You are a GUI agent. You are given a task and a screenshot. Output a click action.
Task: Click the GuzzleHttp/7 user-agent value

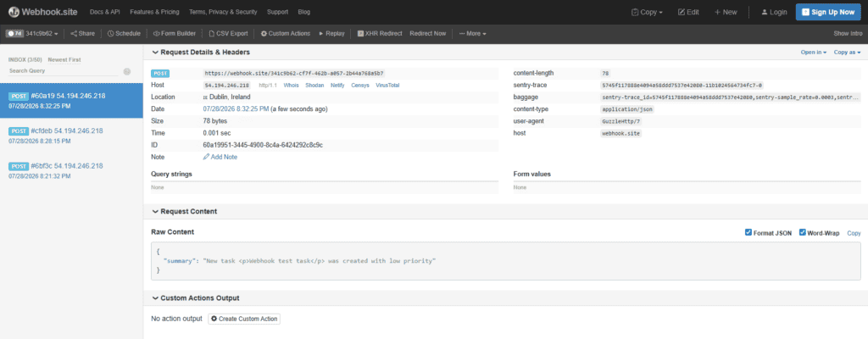tap(621, 121)
